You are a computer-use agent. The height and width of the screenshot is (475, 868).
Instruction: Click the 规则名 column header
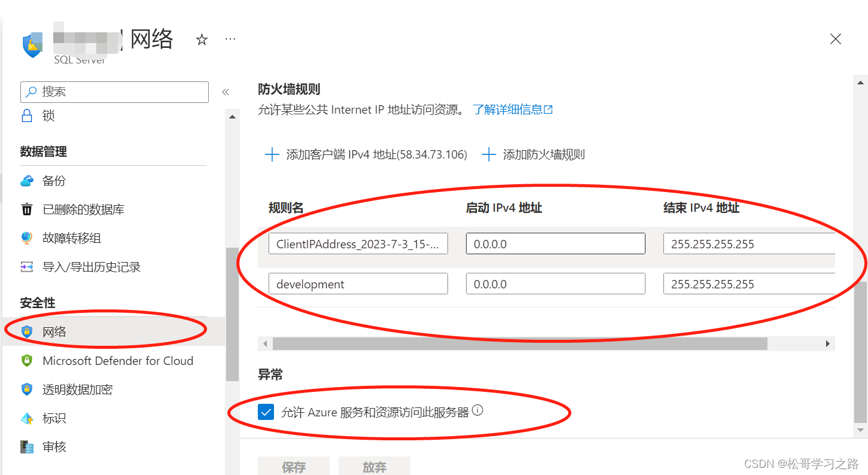click(287, 208)
